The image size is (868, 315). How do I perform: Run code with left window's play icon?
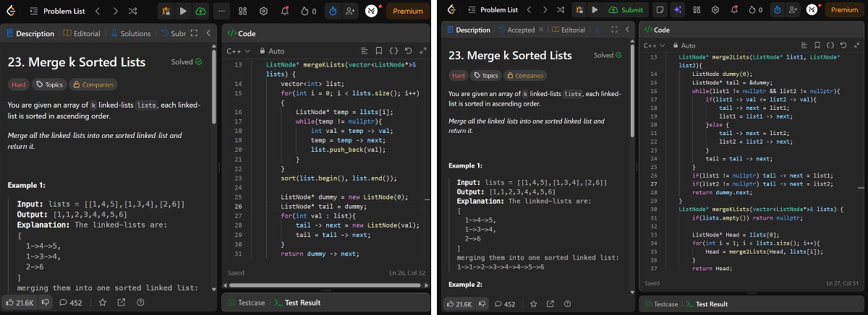183,11
